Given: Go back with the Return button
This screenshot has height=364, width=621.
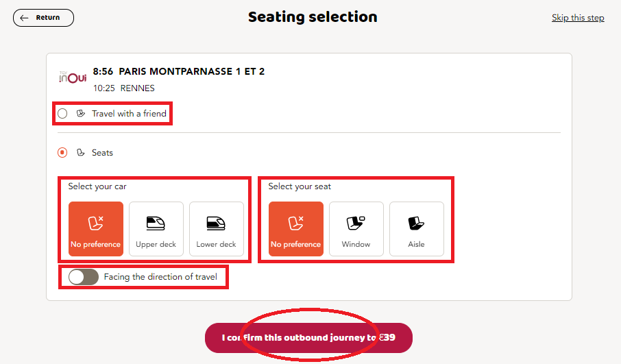Looking at the screenshot, I should (43, 18).
